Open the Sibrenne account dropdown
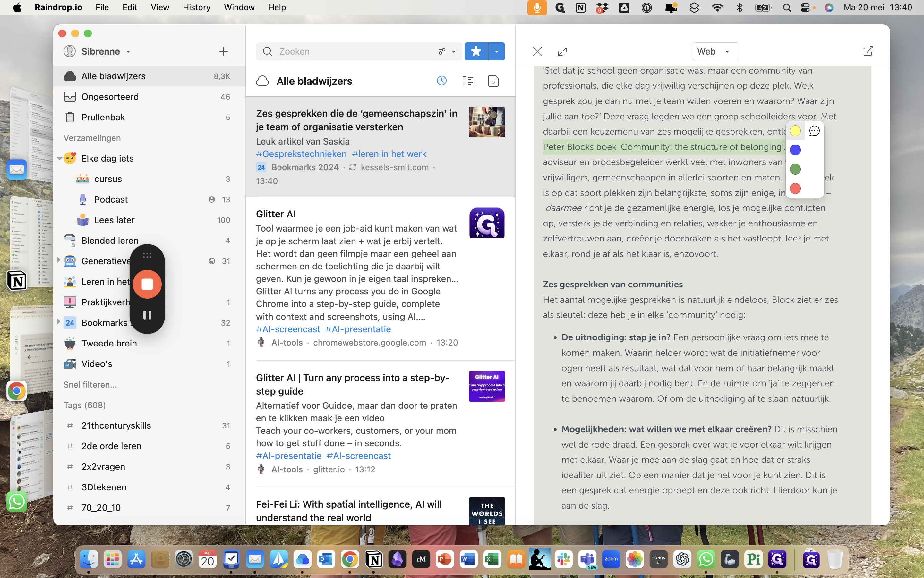Viewport: 924px width, 578px height. [x=97, y=51]
